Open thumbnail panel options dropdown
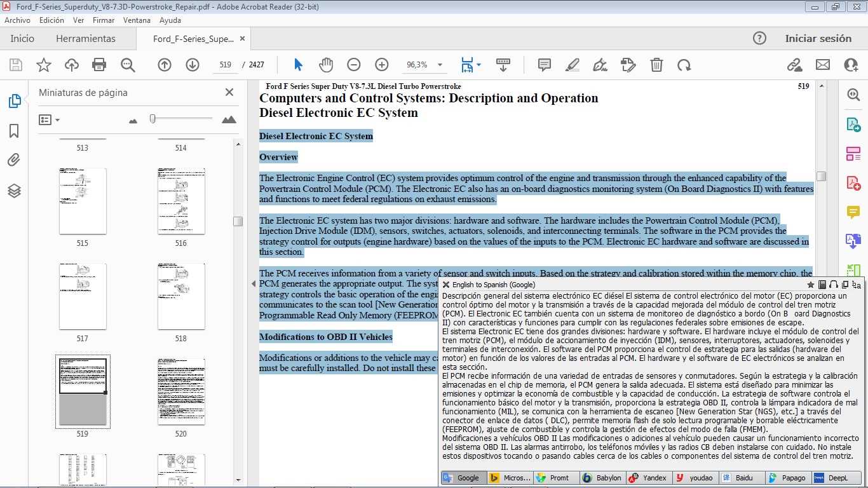 tap(49, 119)
